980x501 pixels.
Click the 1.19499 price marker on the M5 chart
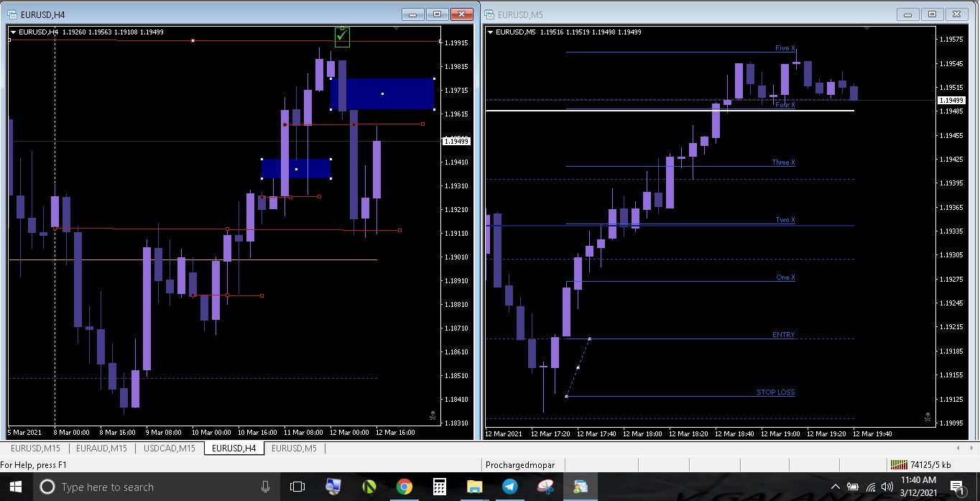951,100
